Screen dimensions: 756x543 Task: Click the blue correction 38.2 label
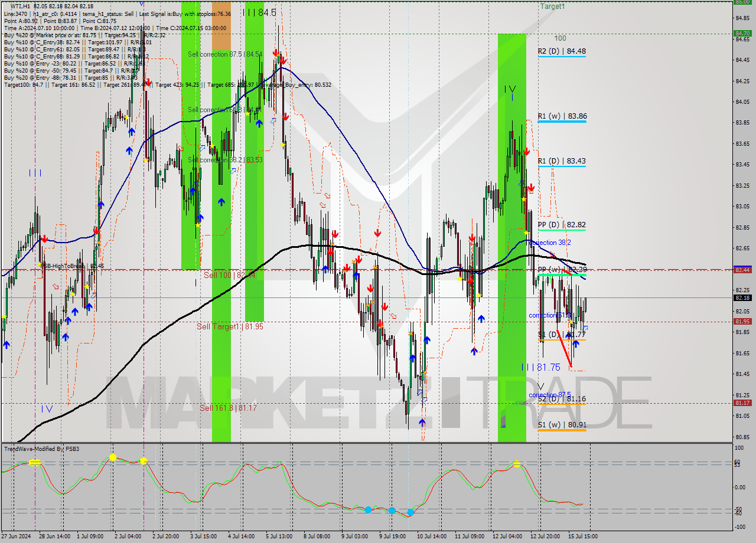coord(550,243)
